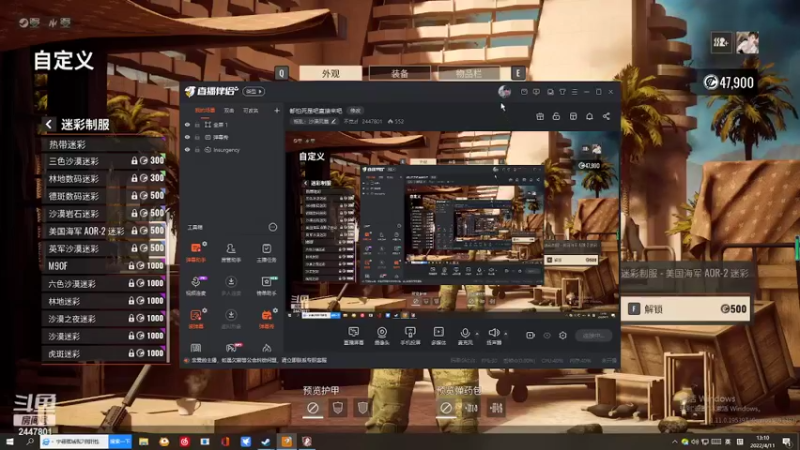Open the orange tool icon at third toolbox row start
This screenshot has width=800, height=450.
click(x=196, y=319)
